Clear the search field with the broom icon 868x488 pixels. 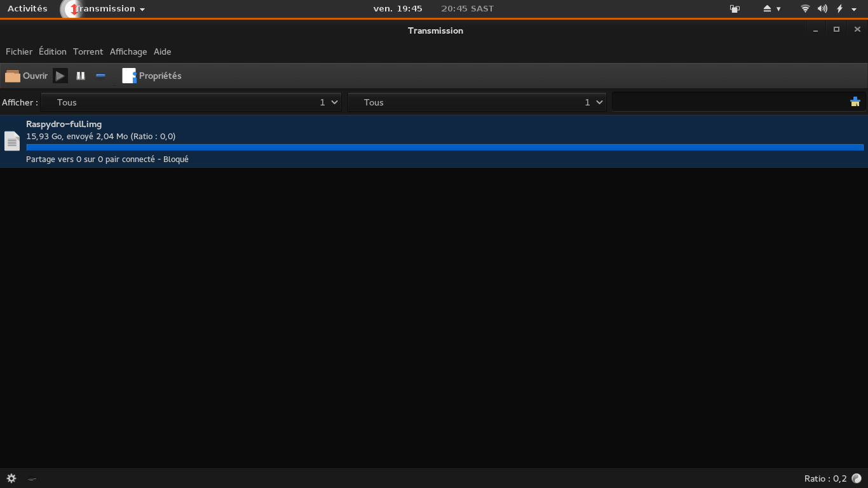pos(855,102)
